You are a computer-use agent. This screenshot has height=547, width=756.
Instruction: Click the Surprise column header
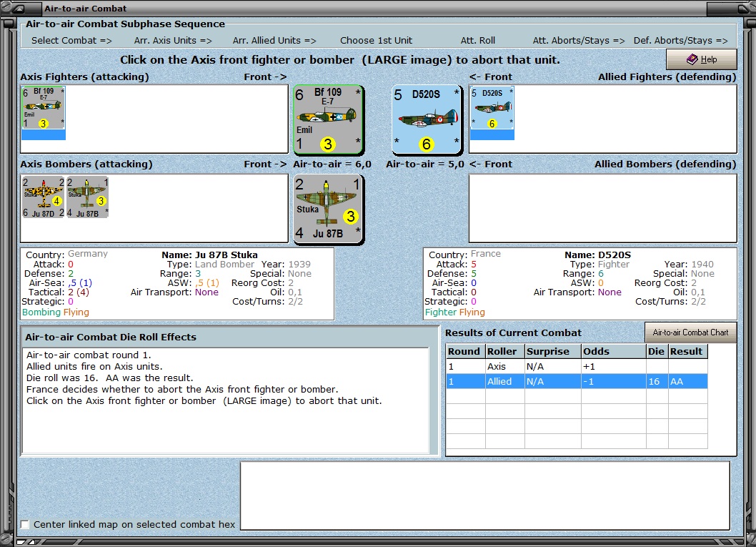553,351
